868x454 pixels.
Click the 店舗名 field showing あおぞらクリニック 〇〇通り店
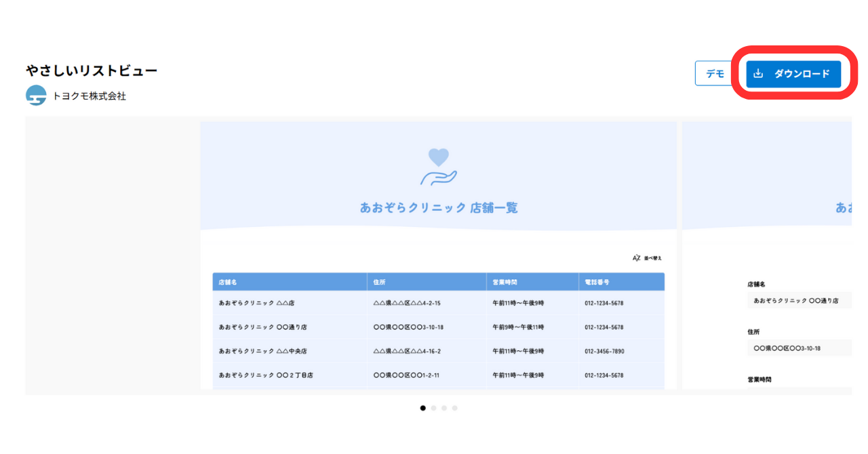click(x=799, y=300)
